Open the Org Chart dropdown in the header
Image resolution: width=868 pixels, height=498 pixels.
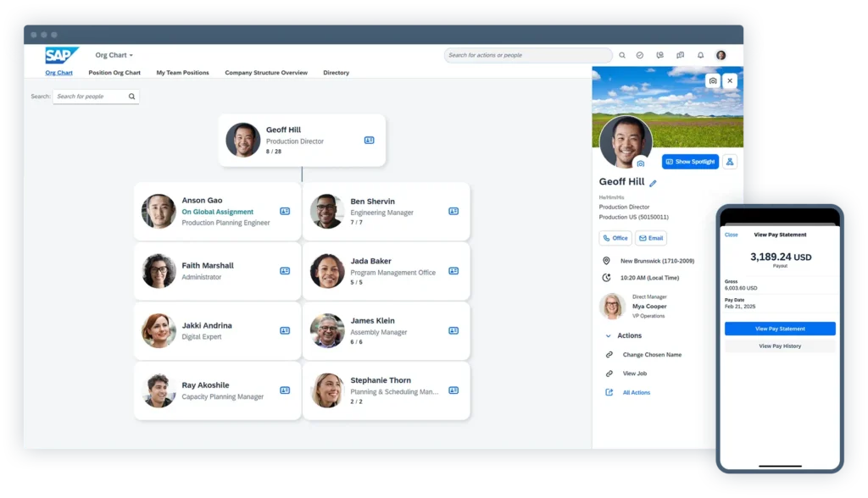[x=114, y=54]
